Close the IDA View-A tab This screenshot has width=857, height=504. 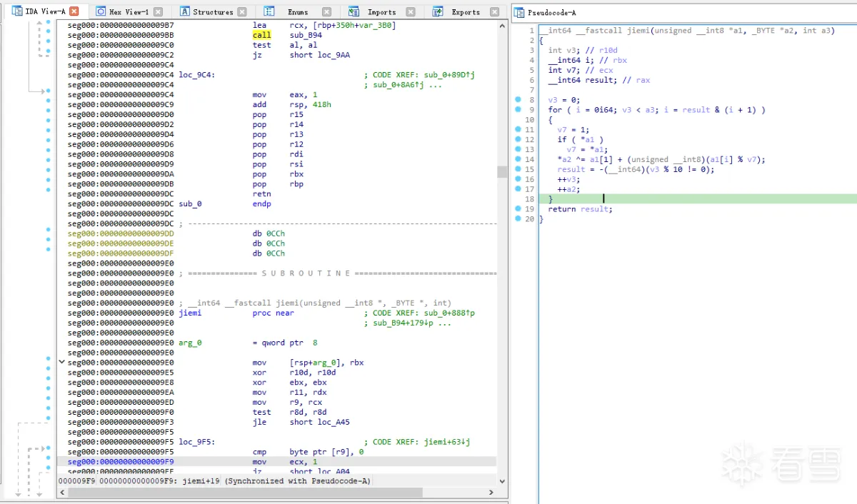pyautogui.click(x=74, y=11)
